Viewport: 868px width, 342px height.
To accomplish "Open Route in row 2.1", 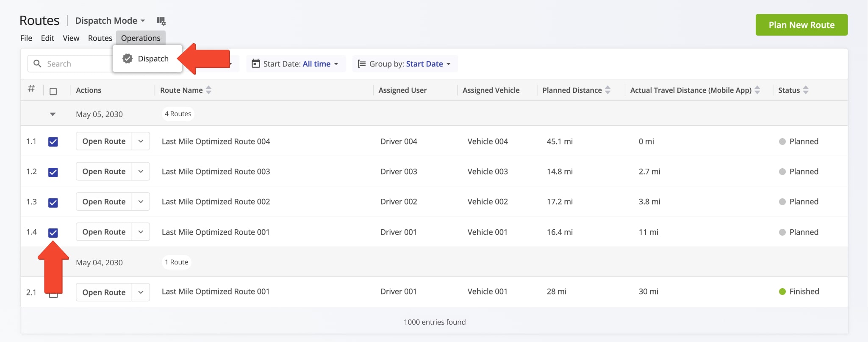I will (x=104, y=292).
